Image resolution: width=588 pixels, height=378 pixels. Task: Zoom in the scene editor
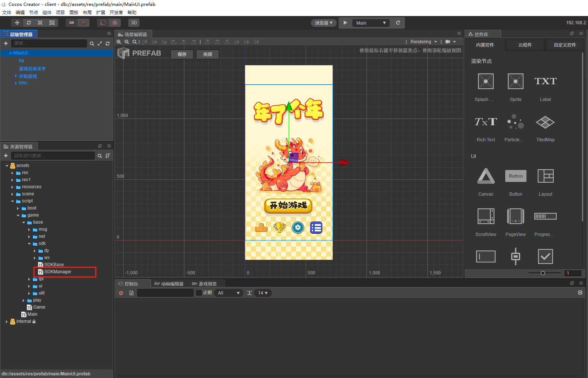(x=119, y=42)
